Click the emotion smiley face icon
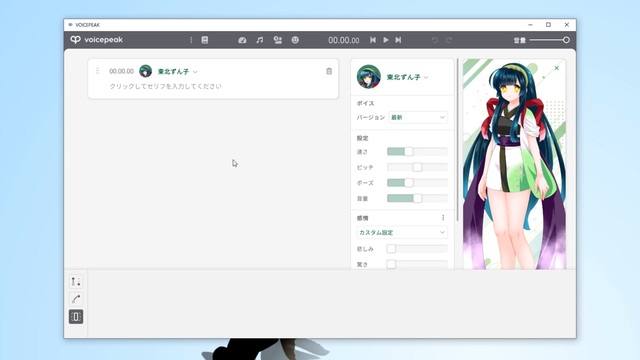The height and width of the screenshot is (360, 640). (x=295, y=40)
